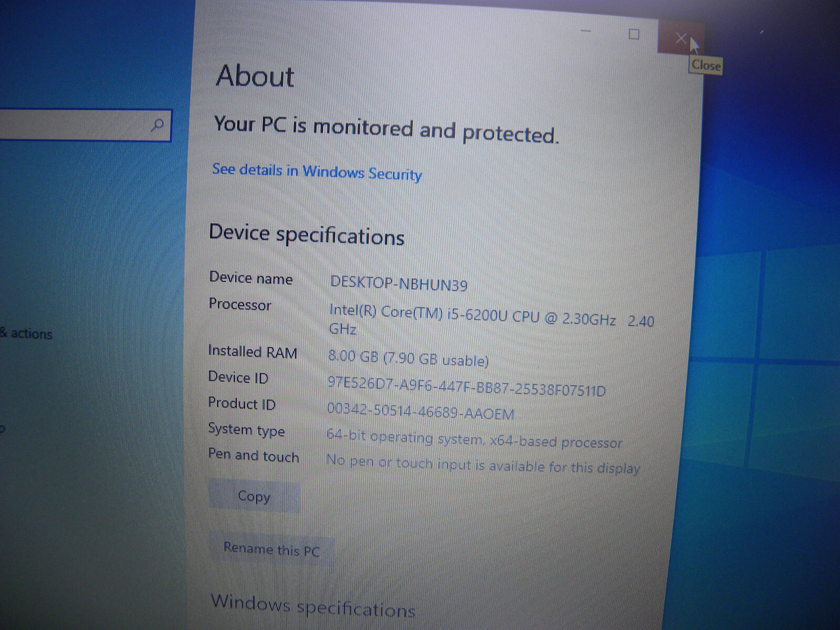This screenshot has width=840, height=630.
Task: Click the 64-bit operating system value
Action: pyautogui.click(x=474, y=439)
